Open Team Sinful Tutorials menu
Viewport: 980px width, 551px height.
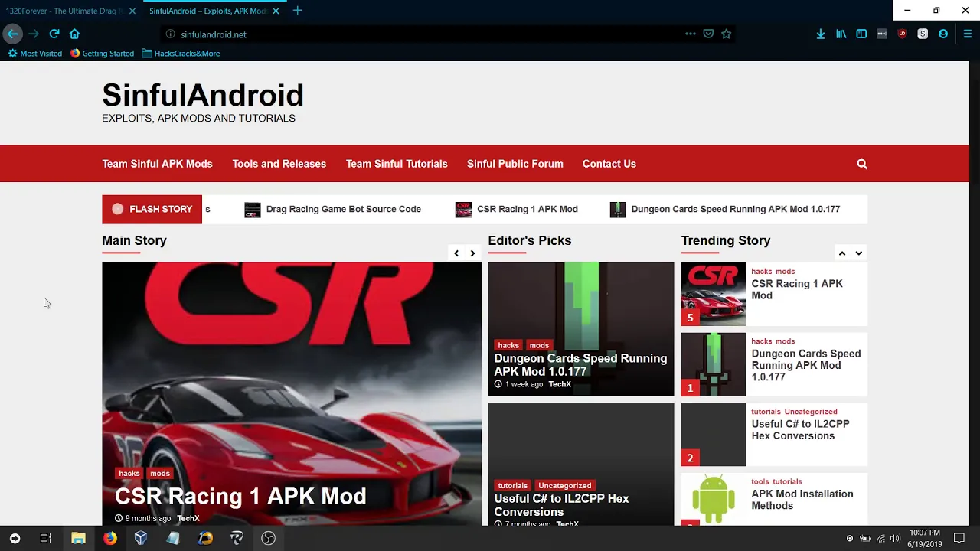(397, 164)
